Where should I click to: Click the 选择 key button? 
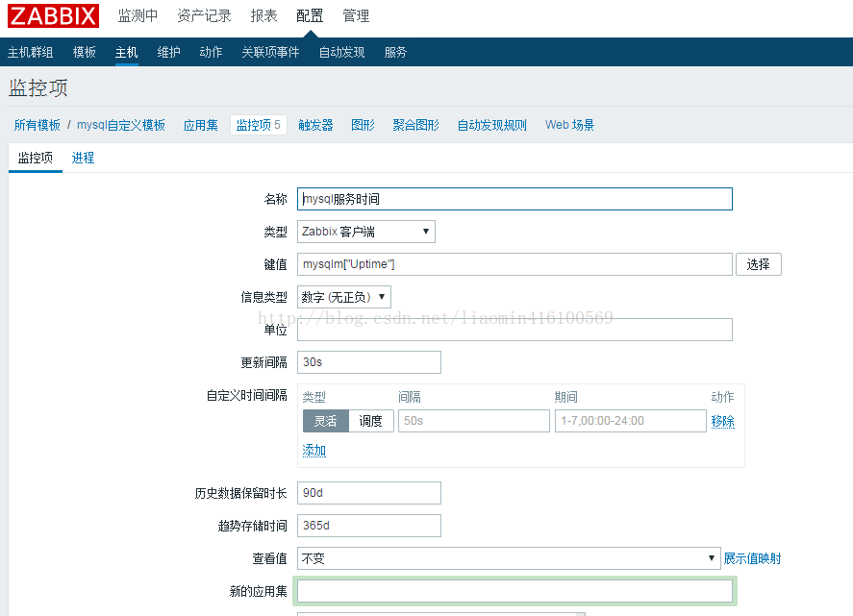tap(759, 264)
